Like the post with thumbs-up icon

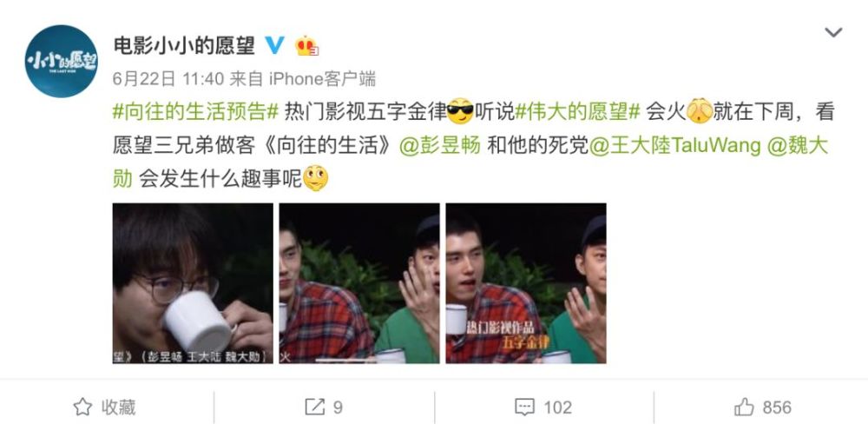744,408
